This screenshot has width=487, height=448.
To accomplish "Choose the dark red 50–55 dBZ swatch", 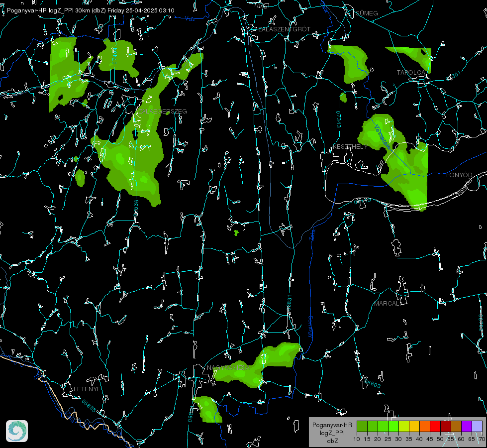I will pyautogui.click(x=446, y=426).
